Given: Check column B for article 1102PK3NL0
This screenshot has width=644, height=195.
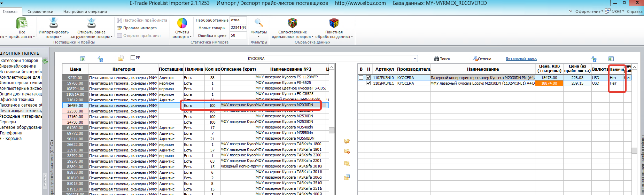Looking at the screenshot, I should (361, 78).
